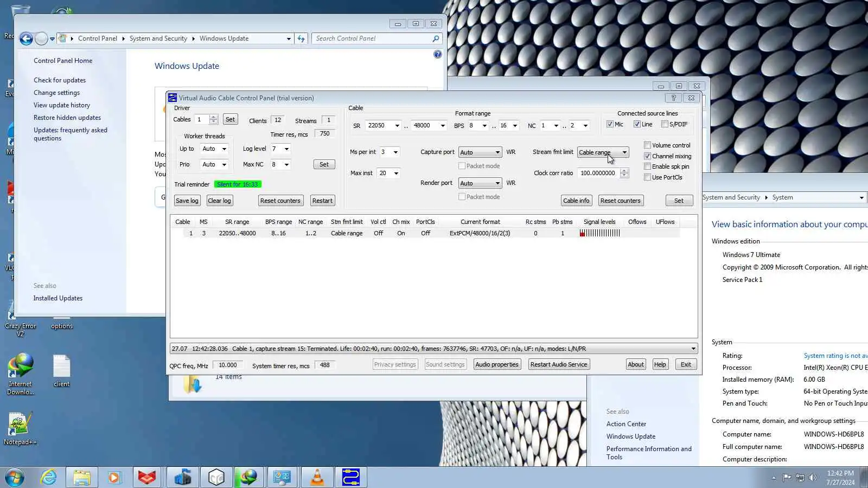Open the Render port dropdown

point(480,183)
